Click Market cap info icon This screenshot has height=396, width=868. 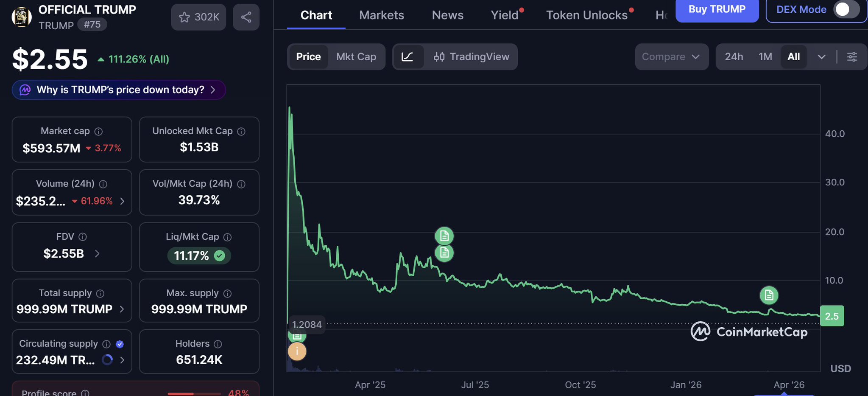(x=98, y=132)
